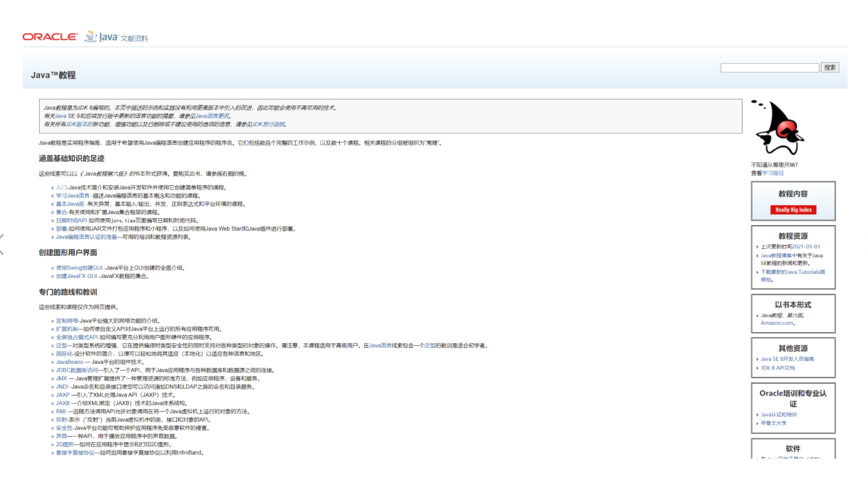Click the Java™教程 page title
The image size is (868, 479).
pyautogui.click(x=53, y=75)
